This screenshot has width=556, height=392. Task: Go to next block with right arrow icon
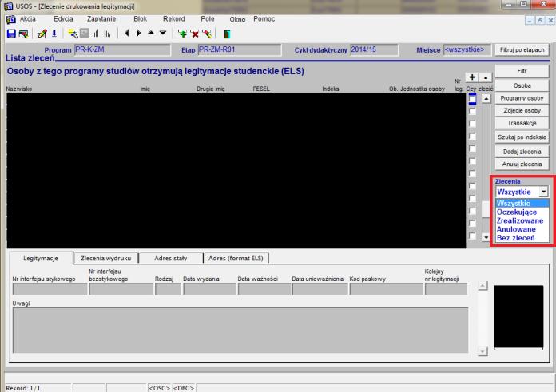pos(139,34)
